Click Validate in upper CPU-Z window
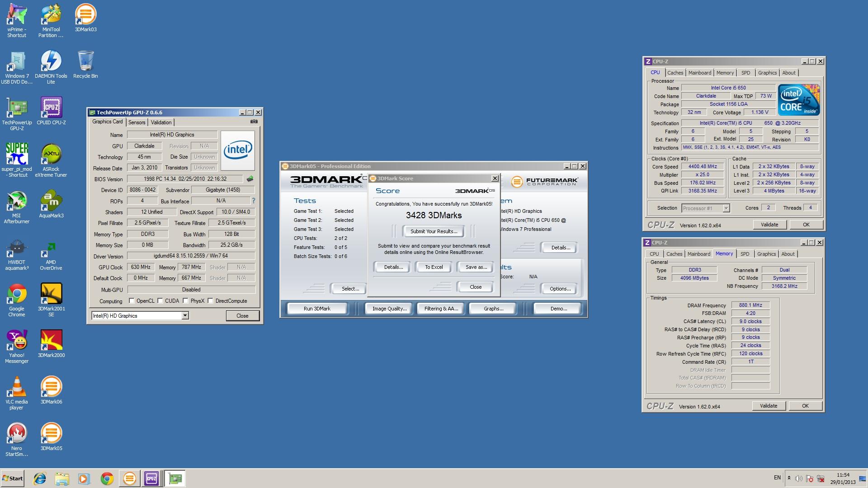Screen dimensions: 868x488 point(769,225)
